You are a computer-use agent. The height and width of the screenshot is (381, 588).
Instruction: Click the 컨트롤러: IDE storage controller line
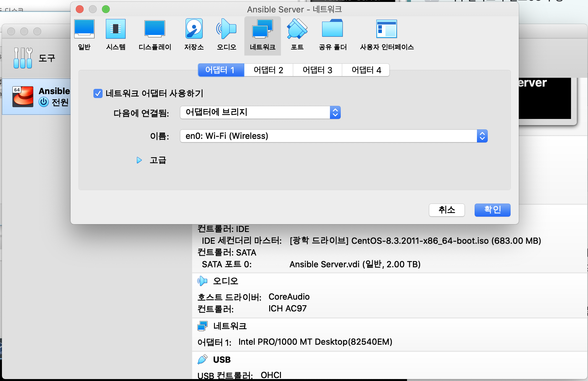click(223, 229)
